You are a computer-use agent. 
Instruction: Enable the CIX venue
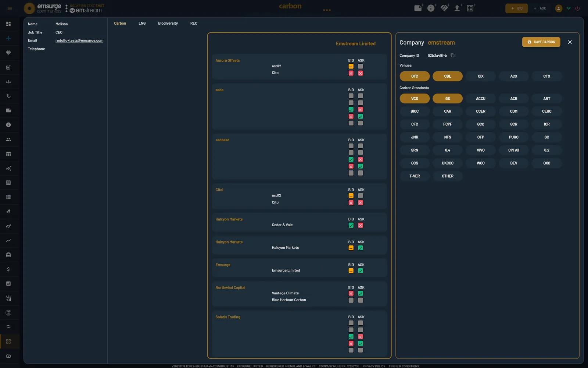click(481, 76)
